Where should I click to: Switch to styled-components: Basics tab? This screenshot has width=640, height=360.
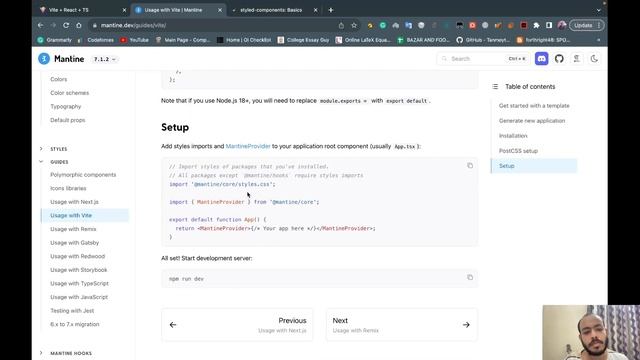point(271,10)
